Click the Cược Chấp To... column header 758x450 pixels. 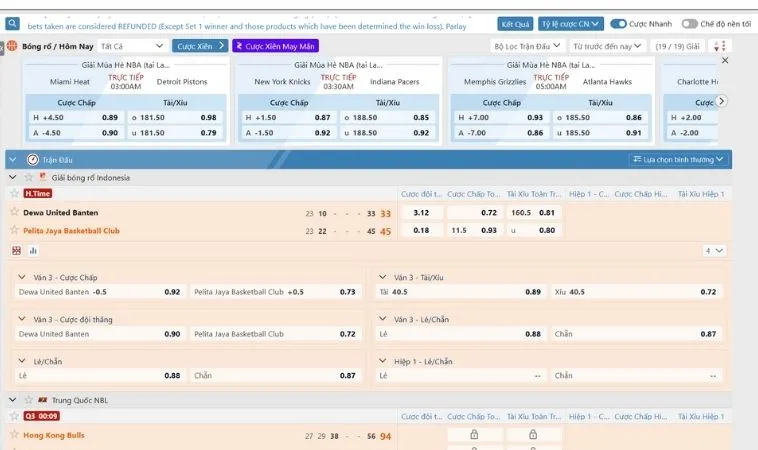pos(474,194)
